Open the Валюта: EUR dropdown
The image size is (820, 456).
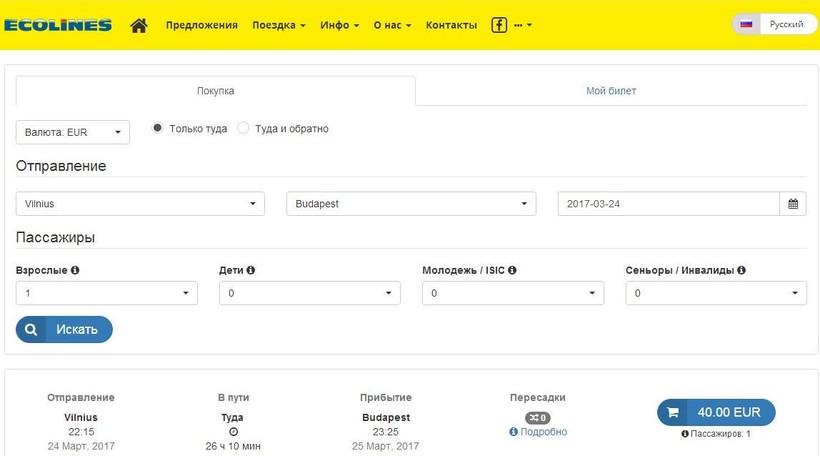[x=73, y=132]
